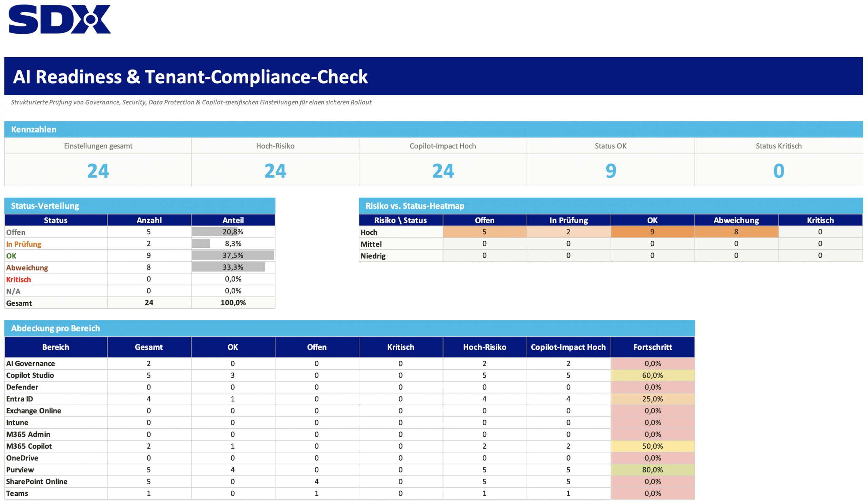This screenshot has width=868, height=504.
Task: Click the Fortschritt column header
Action: pyautogui.click(x=653, y=347)
